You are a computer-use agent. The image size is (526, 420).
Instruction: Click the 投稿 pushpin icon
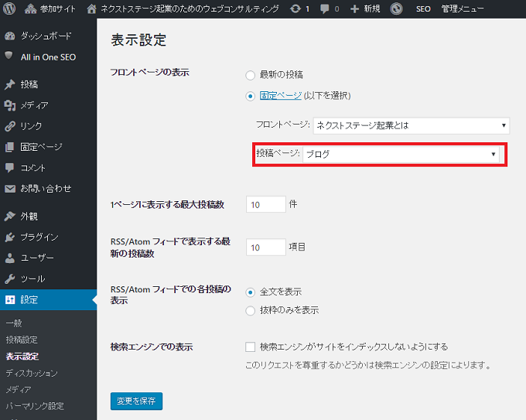pyautogui.click(x=10, y=84)
